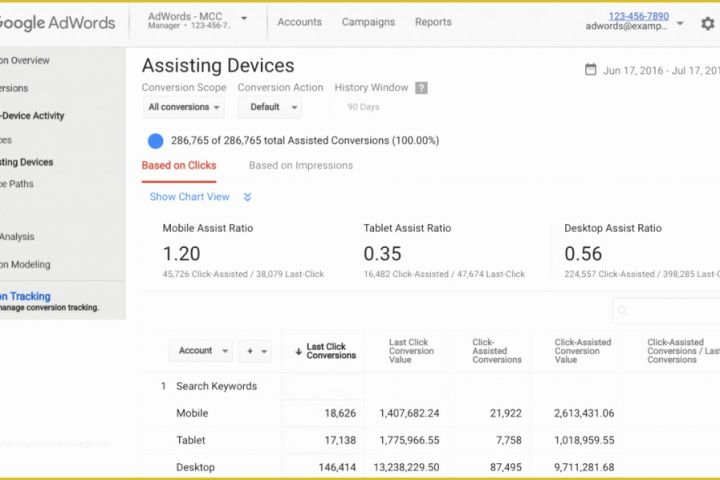Click the 1,775,966.55 Tablet conversion value

pos(409,440)
